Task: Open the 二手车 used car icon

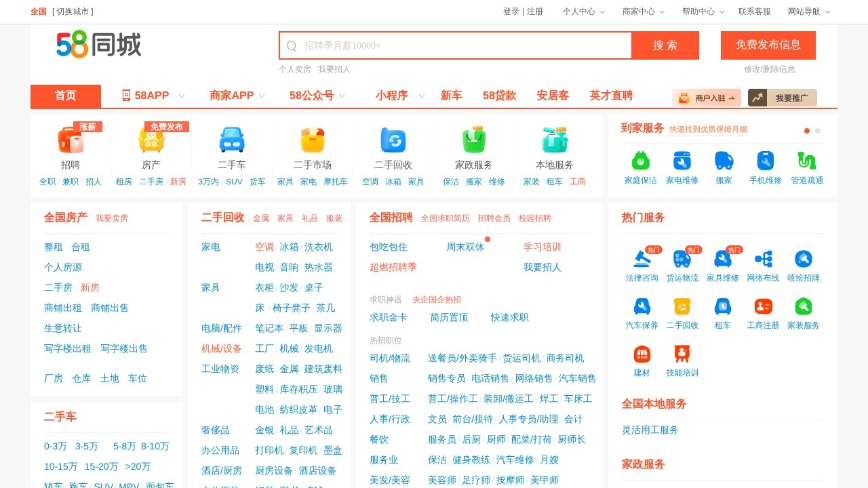Action: pyautogui.click(x=232, y=140)
